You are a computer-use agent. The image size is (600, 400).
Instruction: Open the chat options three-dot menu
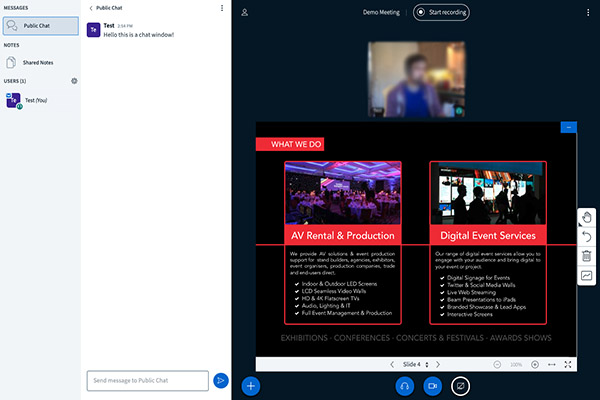click(x=222, y=8)
